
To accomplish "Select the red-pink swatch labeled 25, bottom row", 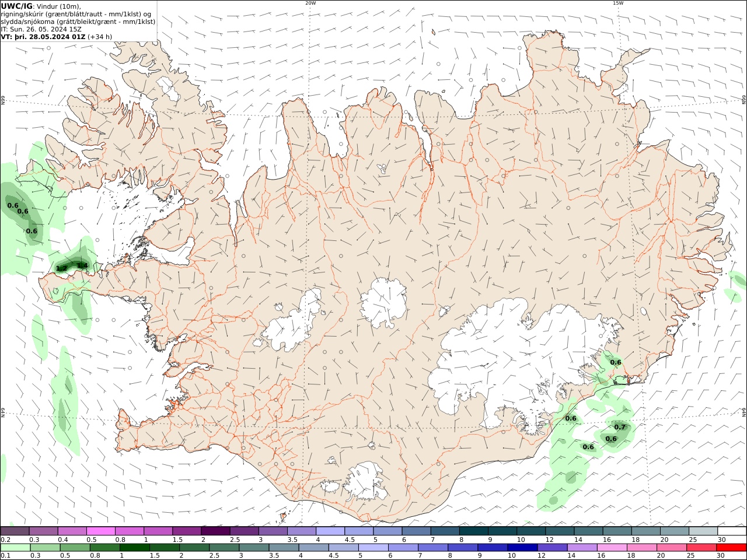I will click(x=702, y=548).
